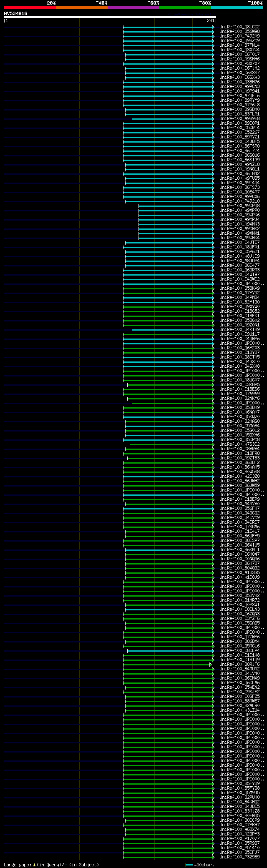Click the cyan ~100% identity color segment
Viewport: 267px width, 868px height.
(x=237, y=8)
